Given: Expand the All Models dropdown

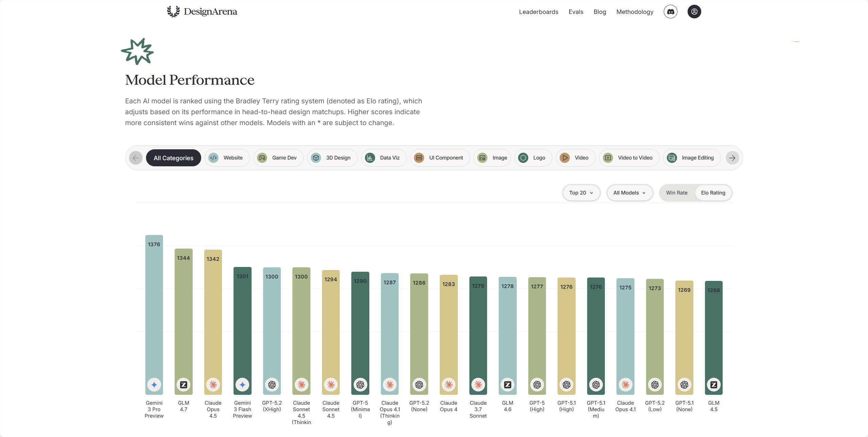Looking at the screenshot, I should (x=629, y=193).
